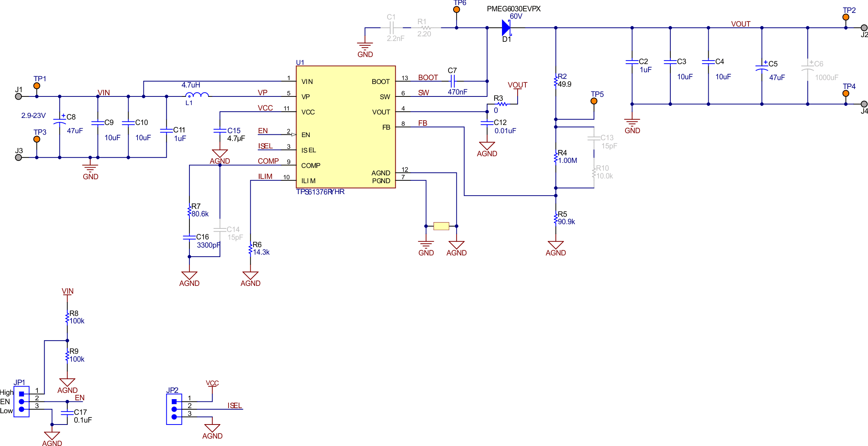
Task: Click the polarized capacitor C8 symbol
Action: pyautogui.click(x=59, y=121)
